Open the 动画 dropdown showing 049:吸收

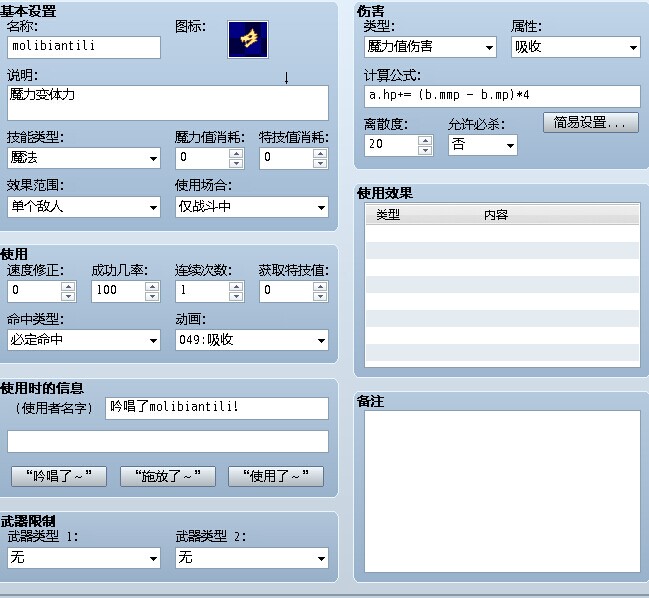coord(252,340)
